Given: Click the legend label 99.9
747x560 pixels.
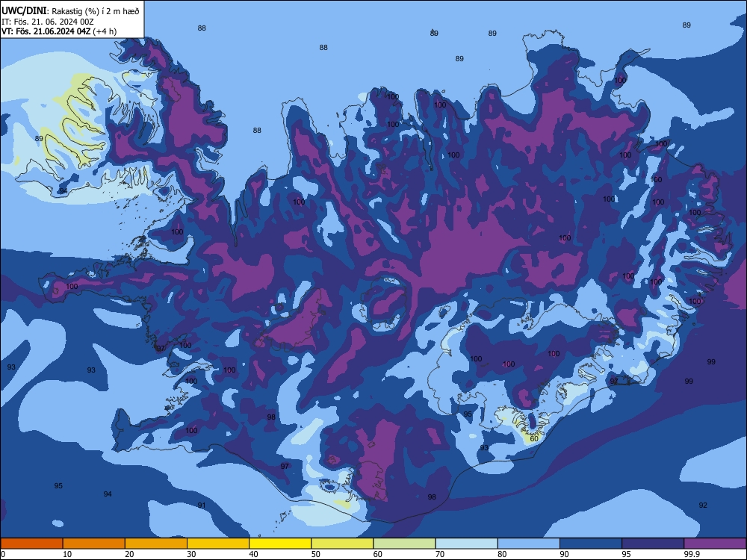Looking at the screenshot, I should (691, 554).
